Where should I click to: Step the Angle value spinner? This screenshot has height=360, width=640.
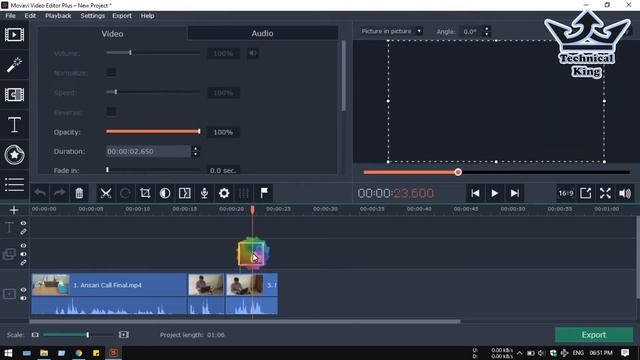(486, 31)
